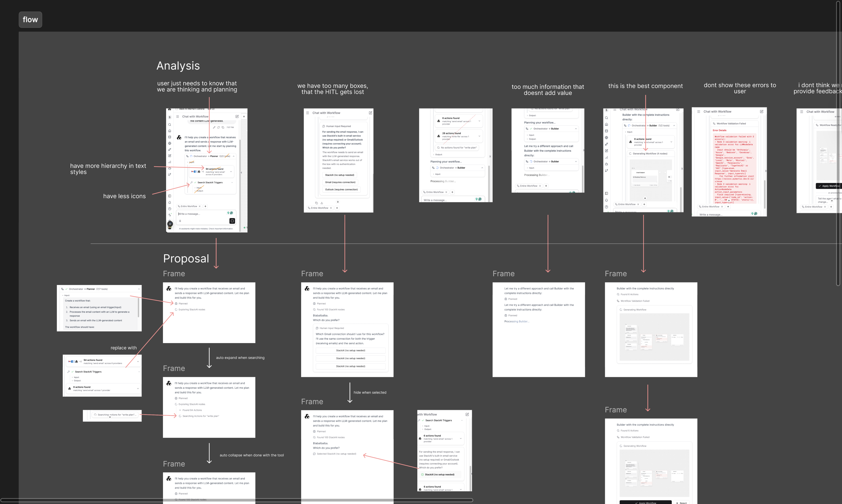Click the 'Analysis' heading text

pos(178,66)
